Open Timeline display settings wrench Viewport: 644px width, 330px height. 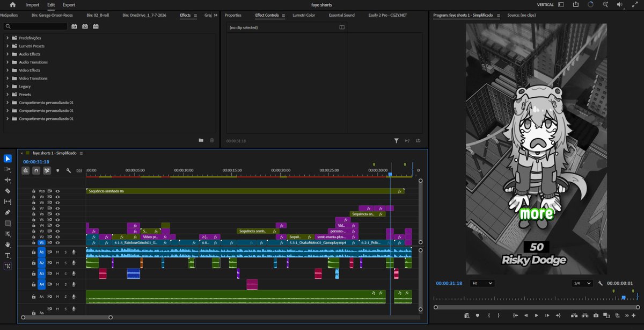tap(69, 170)
